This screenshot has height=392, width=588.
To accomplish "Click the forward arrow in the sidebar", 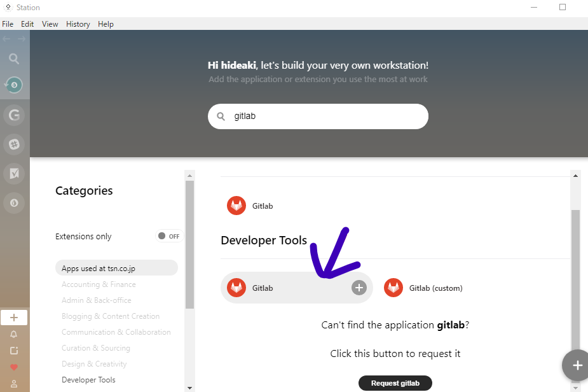I will click(x=22, y=39).
